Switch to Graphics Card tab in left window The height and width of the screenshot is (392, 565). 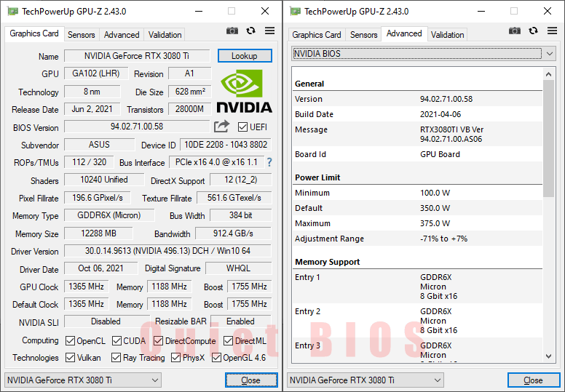(x=34, y=33)
